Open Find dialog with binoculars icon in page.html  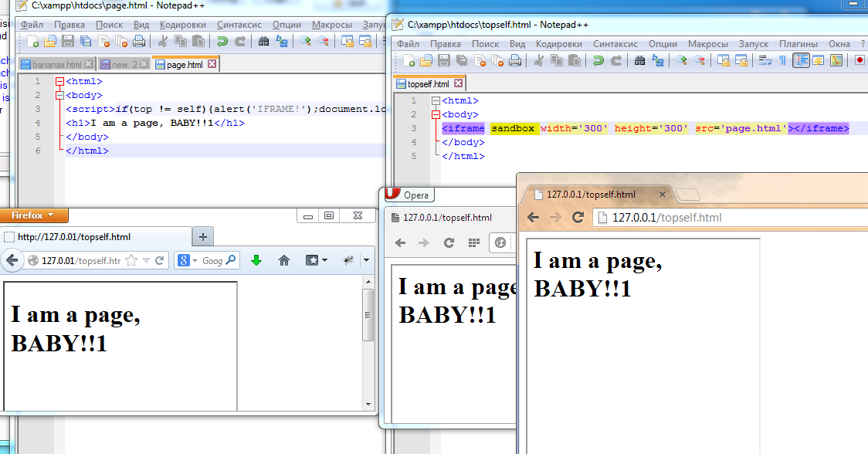[263, 42]
